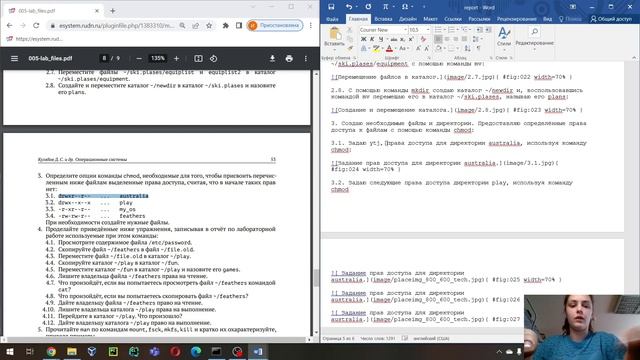This screenshot has width=640, height=360.
Task: Collapse the Word ribbon
Action: tap(634, 58)
